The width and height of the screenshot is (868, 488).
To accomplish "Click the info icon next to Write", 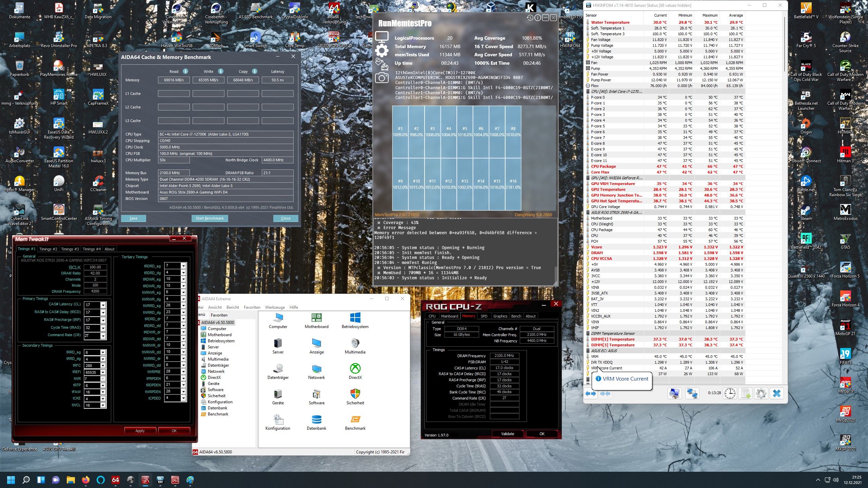I will [x=221, y=71].
